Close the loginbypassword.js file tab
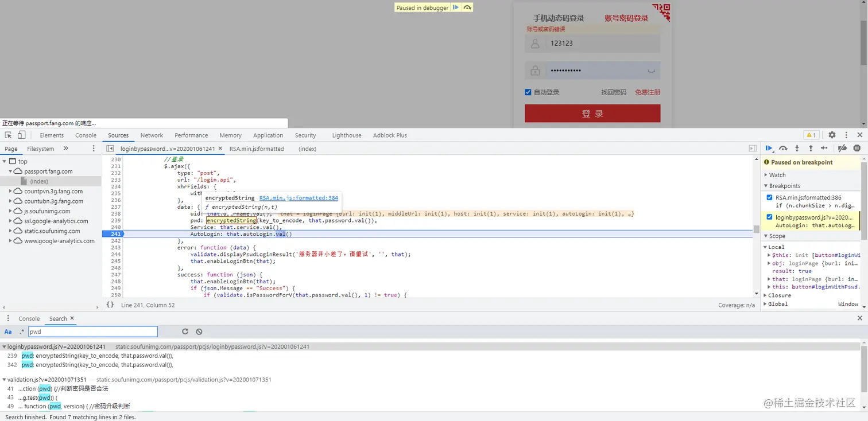The image size is (868, 421). (x=220, y=149)
